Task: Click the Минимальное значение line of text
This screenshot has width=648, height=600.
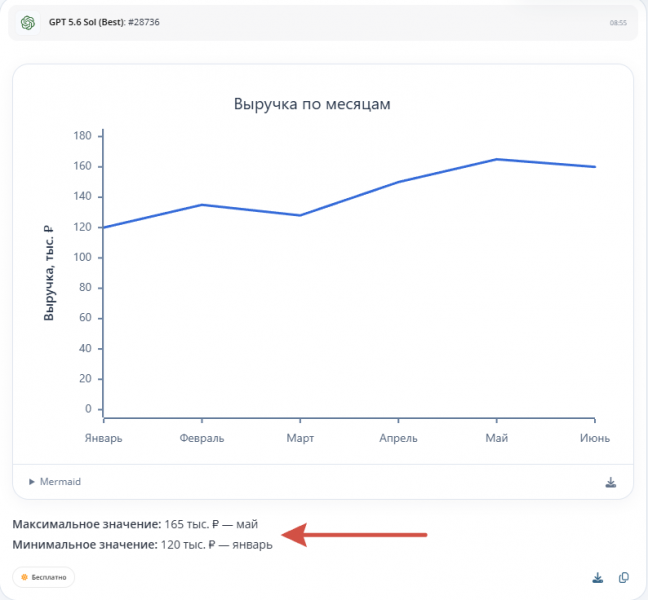Action: (143, 545)
